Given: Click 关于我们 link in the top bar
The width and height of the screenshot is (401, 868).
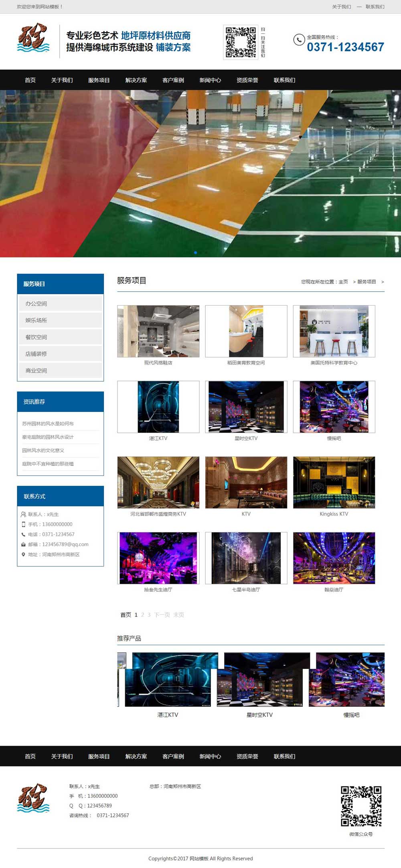Looking at the screenshot, I should (x=341, y=7).
